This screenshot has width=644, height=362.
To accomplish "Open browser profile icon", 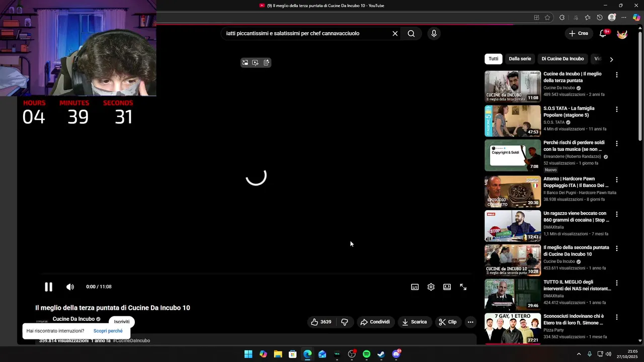I will coord(612,18).
